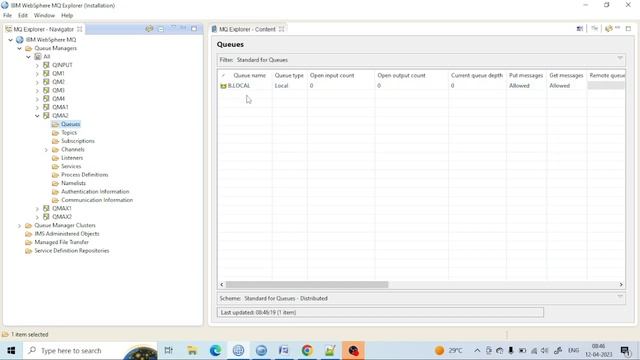The height and width of the screenshot is (360, 640).
Task: Select the MQ Explorer - Content tab
Action: 247,29
